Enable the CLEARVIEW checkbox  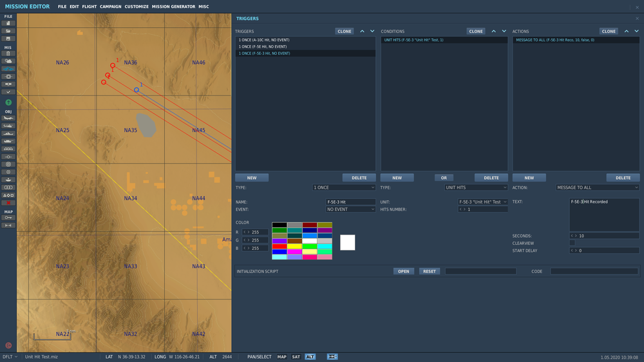[572, 243]
